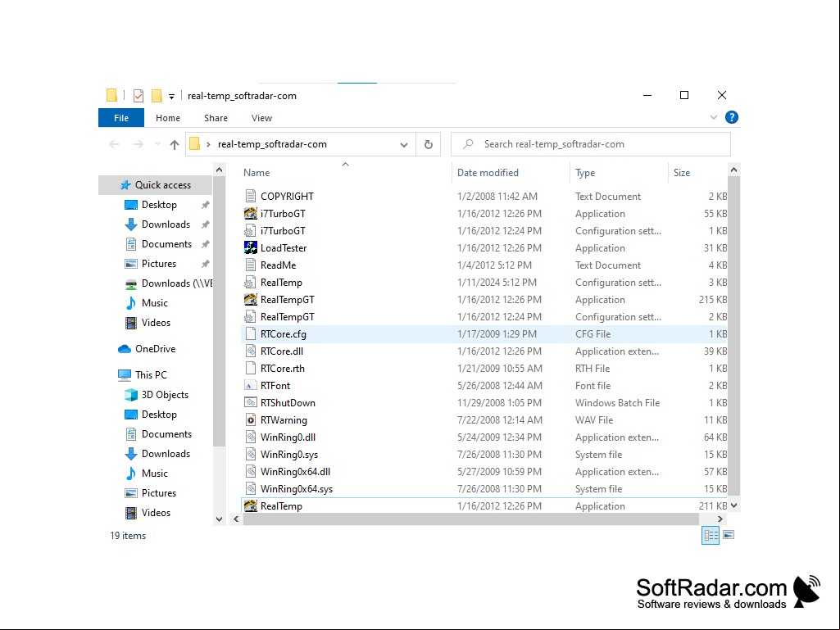This screenshot has height=630, width=840.
Task: Open the recent locations dropdown arrow
Action: pyautogui.click(x=157, y=144)
